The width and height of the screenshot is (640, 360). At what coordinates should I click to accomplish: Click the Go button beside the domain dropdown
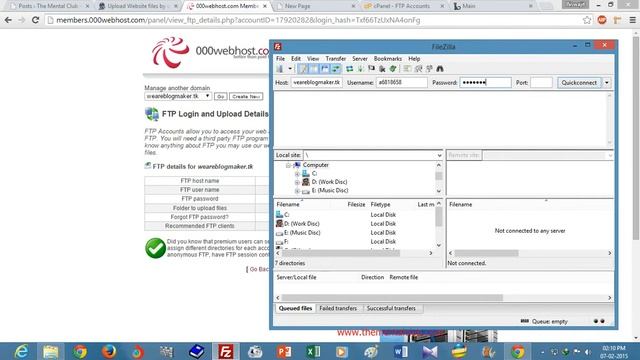220,97
